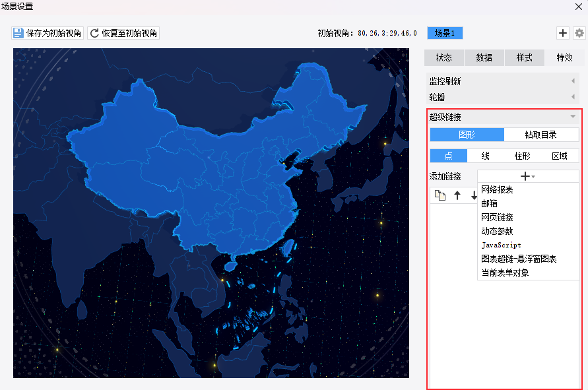Close the 场景设置 dialog
The width and height of the screenshot is (588, 390).
point(579,7)
